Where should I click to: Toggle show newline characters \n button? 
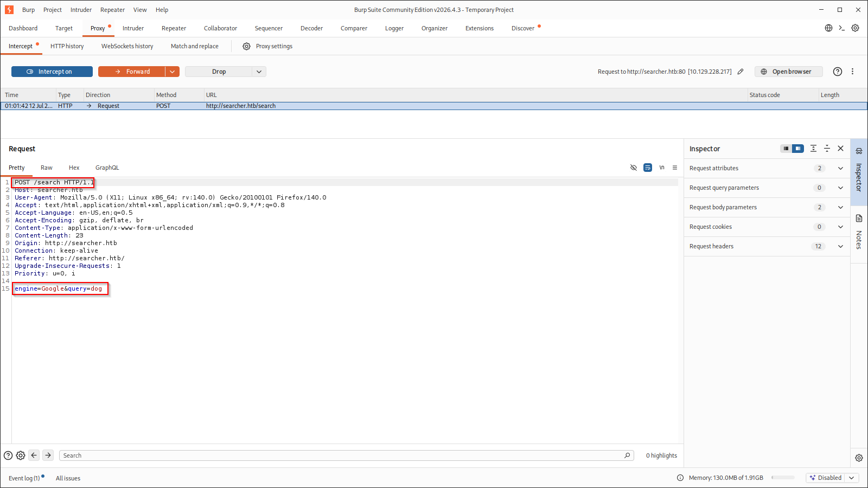tap(662, 168)
